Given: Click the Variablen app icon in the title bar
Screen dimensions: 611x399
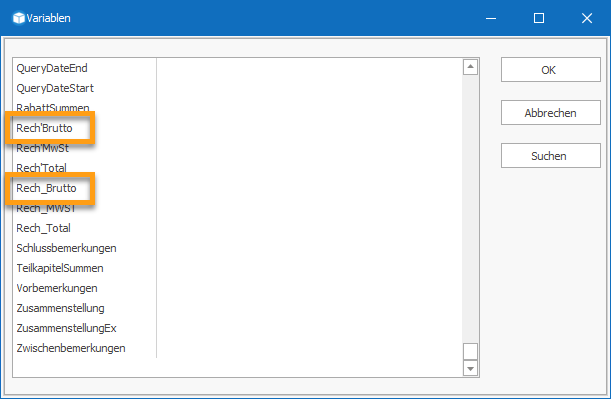Looking at the screenshot, I should coord(18,18).
